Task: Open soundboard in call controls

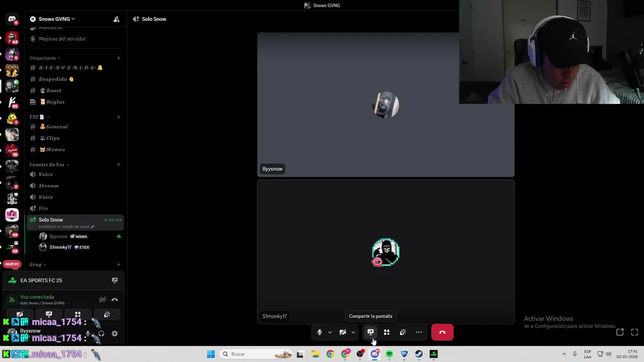Action: pyautogui.click(x=403, y=332)
